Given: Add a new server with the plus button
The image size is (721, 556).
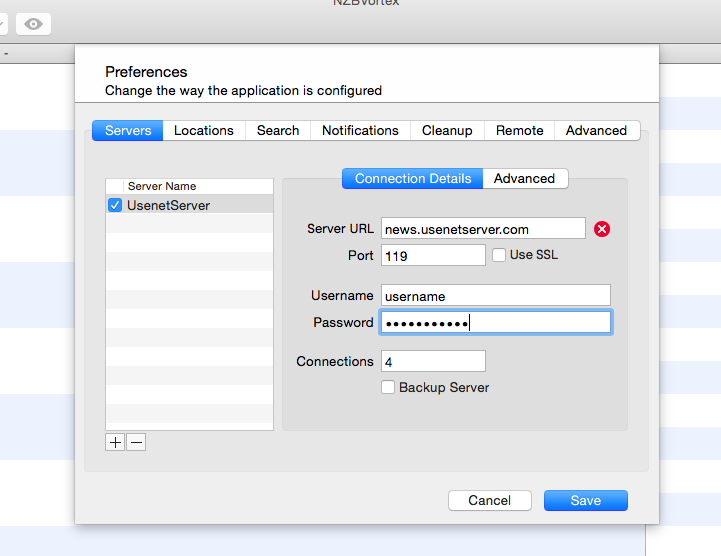Looking at the screenshot, I should [115, 442].
